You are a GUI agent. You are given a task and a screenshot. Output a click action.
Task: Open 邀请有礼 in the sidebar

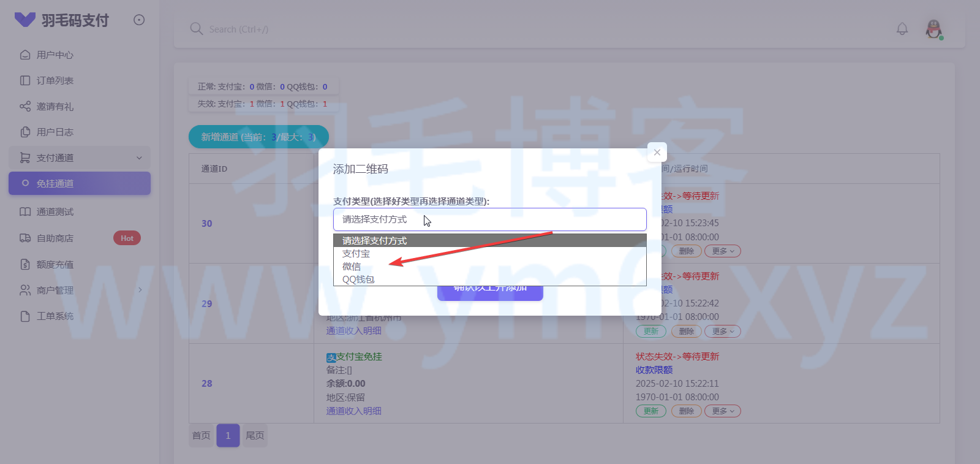click(80, 106)
